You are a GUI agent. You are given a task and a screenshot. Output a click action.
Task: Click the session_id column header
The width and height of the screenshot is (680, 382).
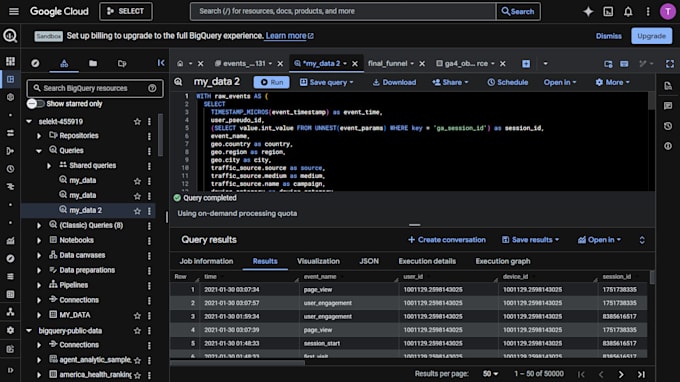pyautogui.click(x=617, y=277)
